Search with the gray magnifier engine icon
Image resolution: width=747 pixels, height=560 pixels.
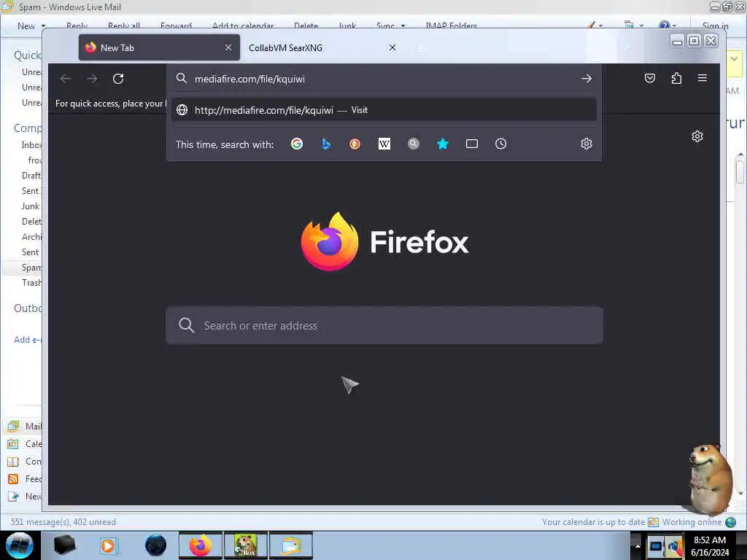pyautogui.click(x=414, y=144)
